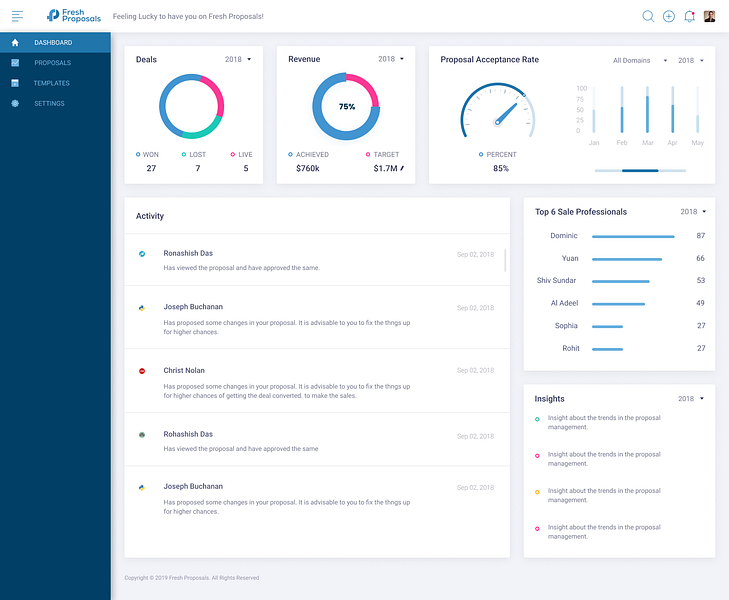Click the search magnifier icon
Image resolution: width=729 pixels, height=600 pixels.
click(648, 16)
